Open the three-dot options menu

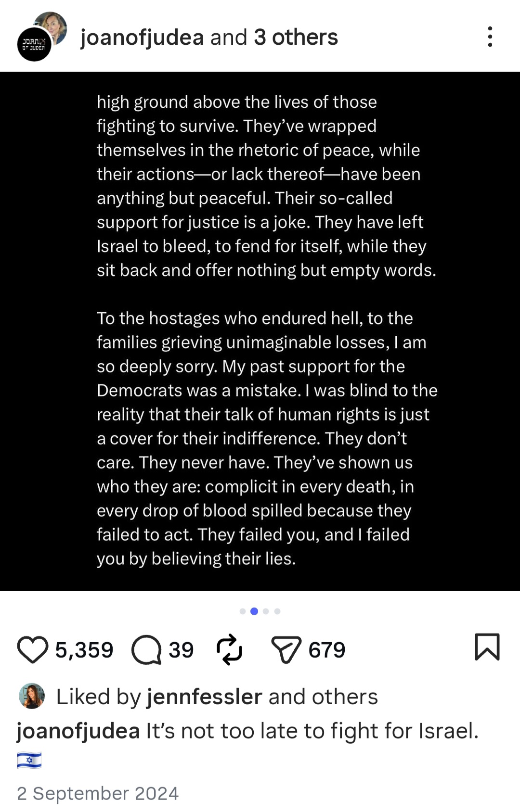490,37
